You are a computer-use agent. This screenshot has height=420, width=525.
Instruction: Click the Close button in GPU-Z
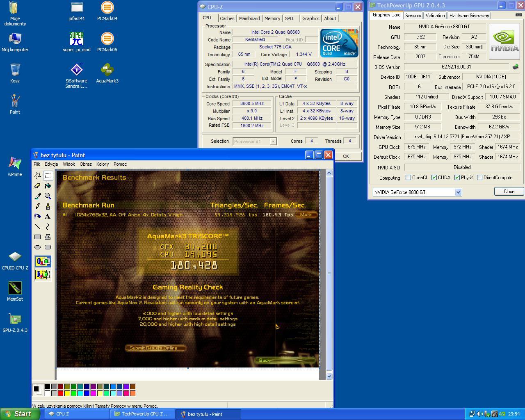pos(509,192)
